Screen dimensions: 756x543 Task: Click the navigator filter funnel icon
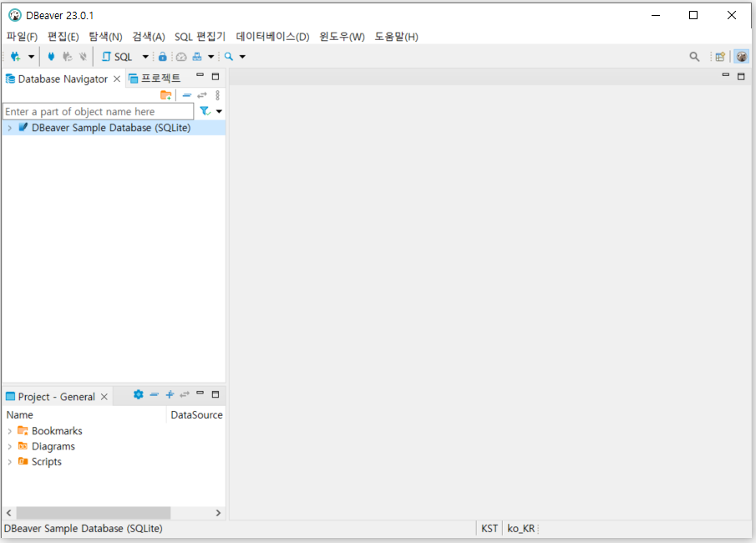coord(205,111)
